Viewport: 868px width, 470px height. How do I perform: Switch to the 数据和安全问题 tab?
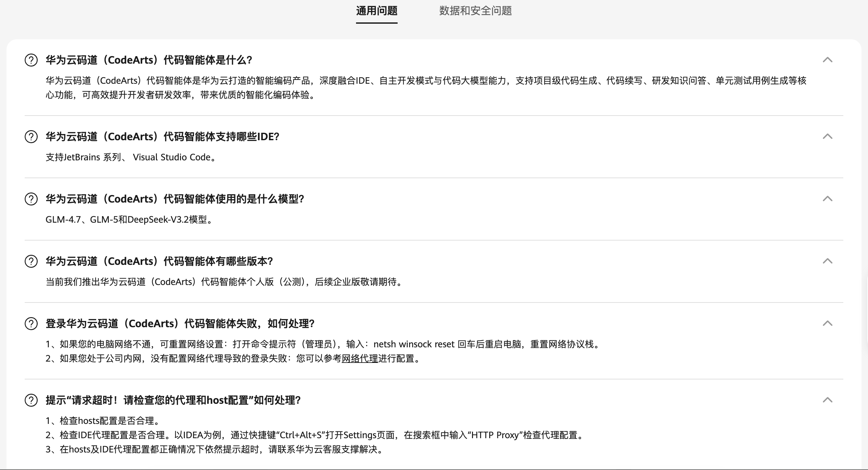tap(476, 11)
